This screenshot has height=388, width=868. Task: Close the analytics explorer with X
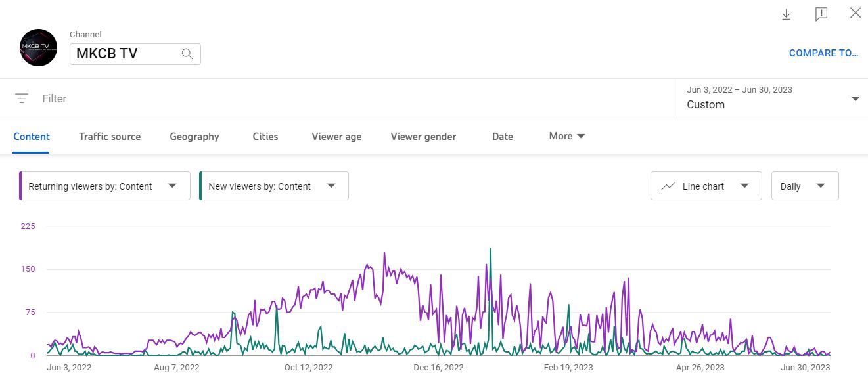(855, 13)
